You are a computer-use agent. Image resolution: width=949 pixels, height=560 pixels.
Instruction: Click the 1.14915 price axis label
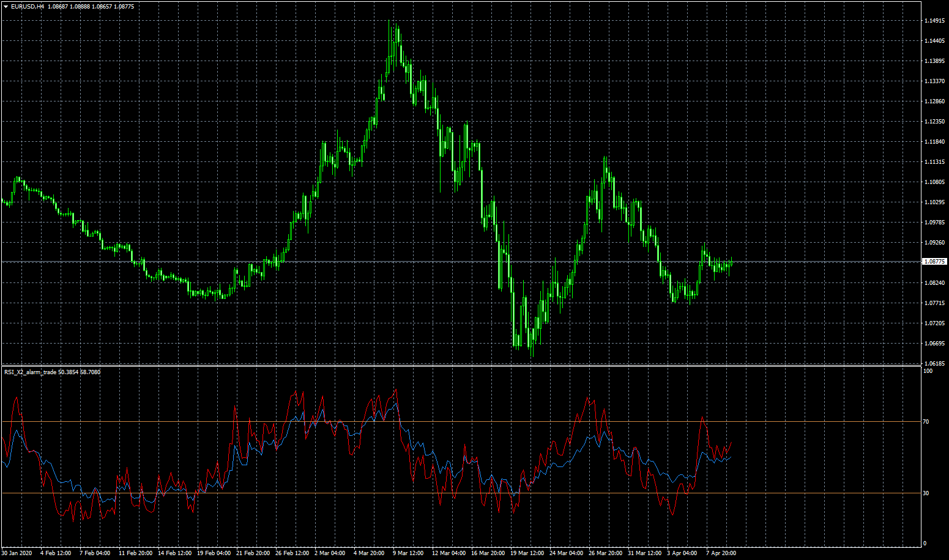coord(935,21)
